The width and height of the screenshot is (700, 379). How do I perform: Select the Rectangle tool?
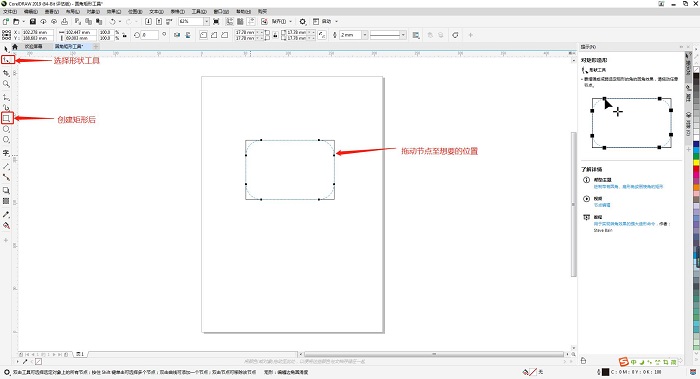(x=6, y=118)
